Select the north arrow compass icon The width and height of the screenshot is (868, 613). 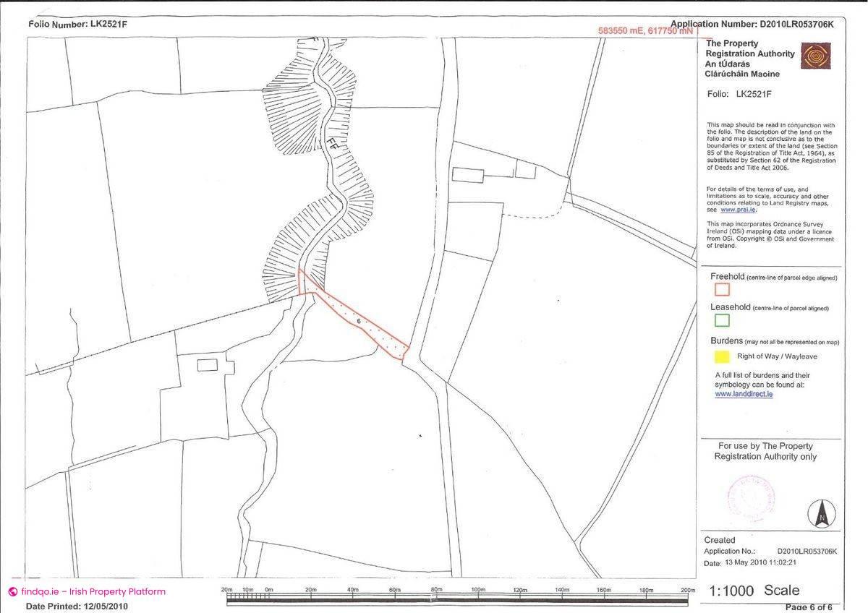point(821,513)
